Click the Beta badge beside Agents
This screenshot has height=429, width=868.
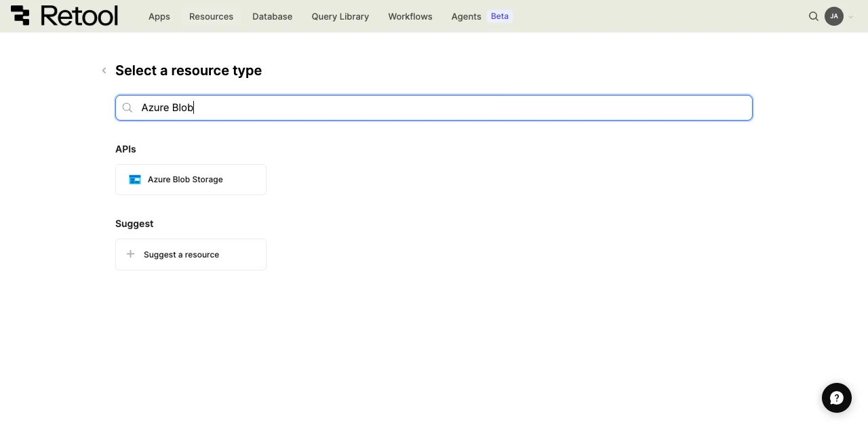[500, 16]
